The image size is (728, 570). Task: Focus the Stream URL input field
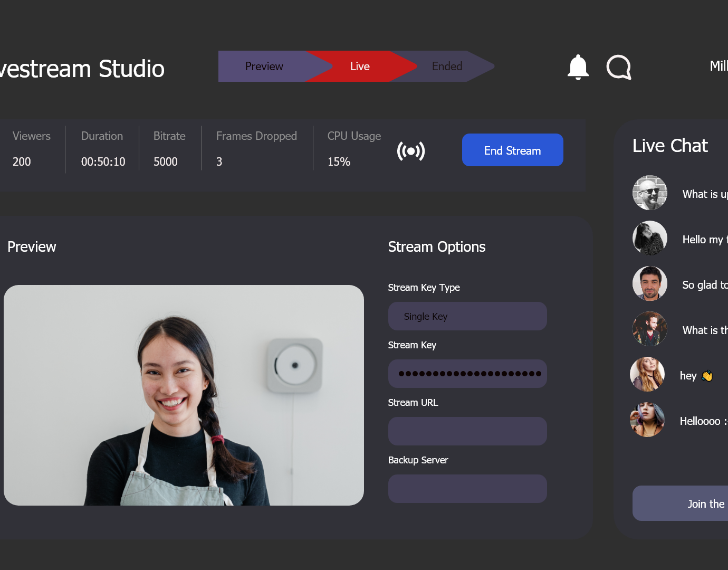[x=467, y=431]
